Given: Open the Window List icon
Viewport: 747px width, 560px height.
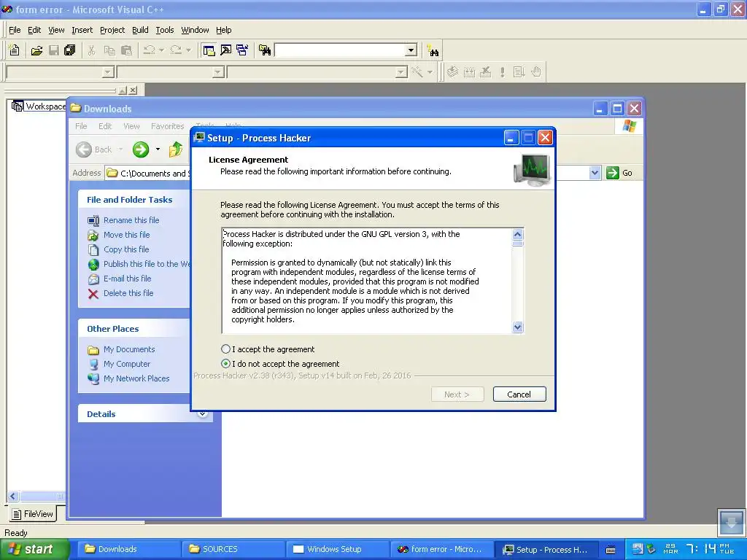Looking at the screenshot, I should coord(242,50).
